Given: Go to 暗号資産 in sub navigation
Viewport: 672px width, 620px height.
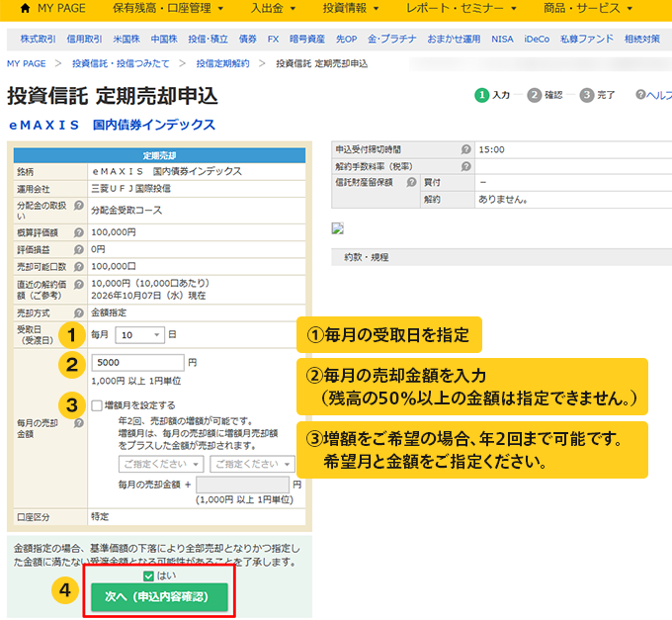Looking at the screenshot, I should point(307,39).
